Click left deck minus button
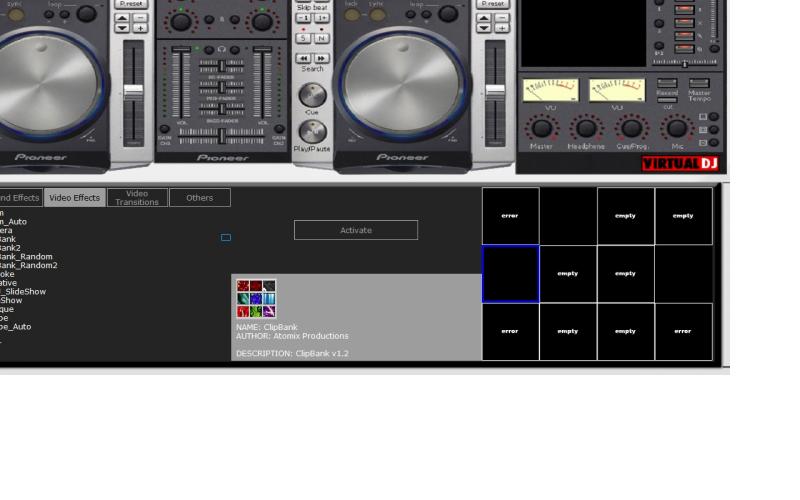Image resolution: width=800 pixels, height=500 pixels. (140, 18)
